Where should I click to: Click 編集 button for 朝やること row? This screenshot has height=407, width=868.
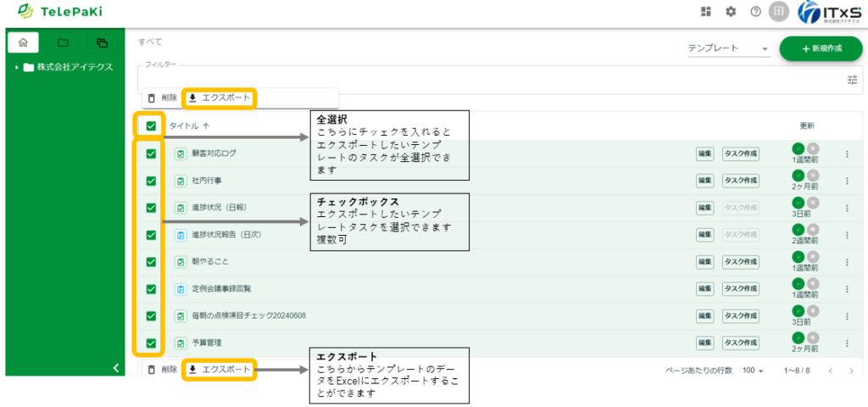704,262
